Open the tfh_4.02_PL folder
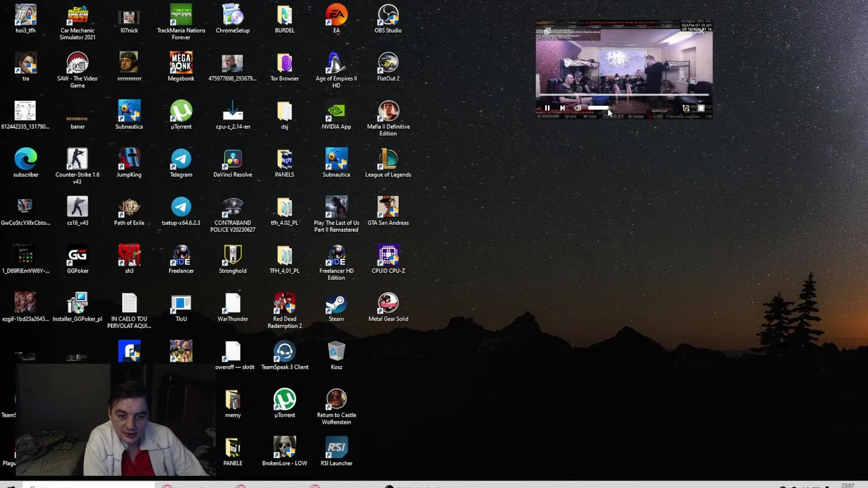Viewport: 868px width, 488px height. pyautogui.click(x=284, y=211)
